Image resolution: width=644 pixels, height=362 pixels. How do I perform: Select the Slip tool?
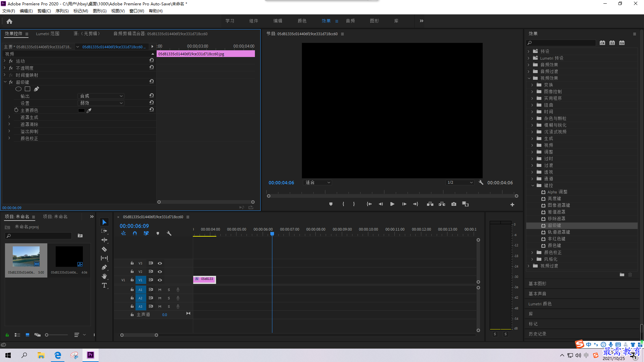104,258
